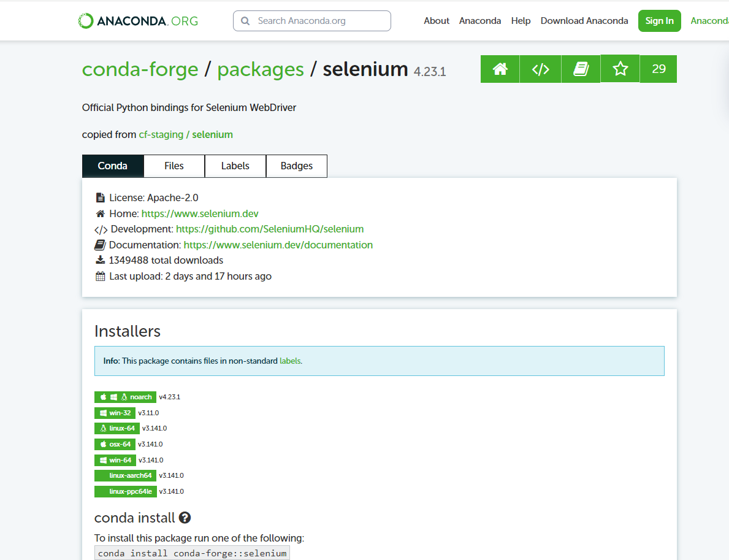Viewport: 729px width, 560px height.
Task: Click the package home page icon
Action: click(500, 69)
